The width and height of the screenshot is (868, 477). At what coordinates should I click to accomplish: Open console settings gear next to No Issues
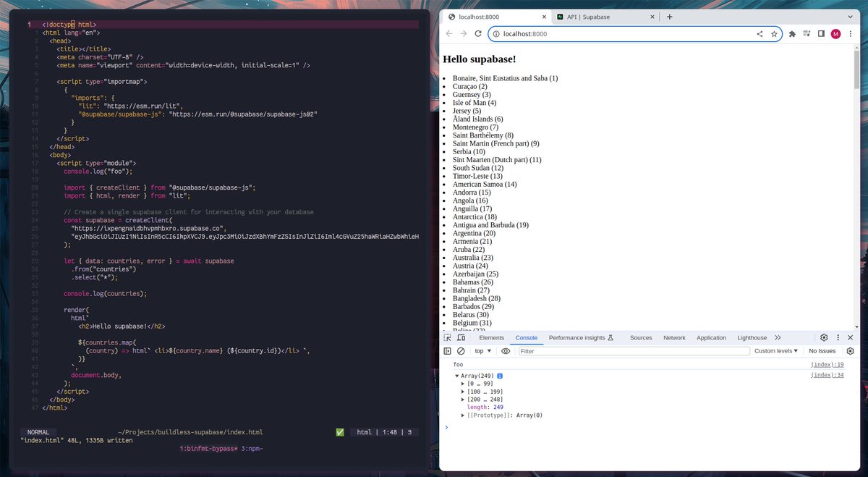849,351
